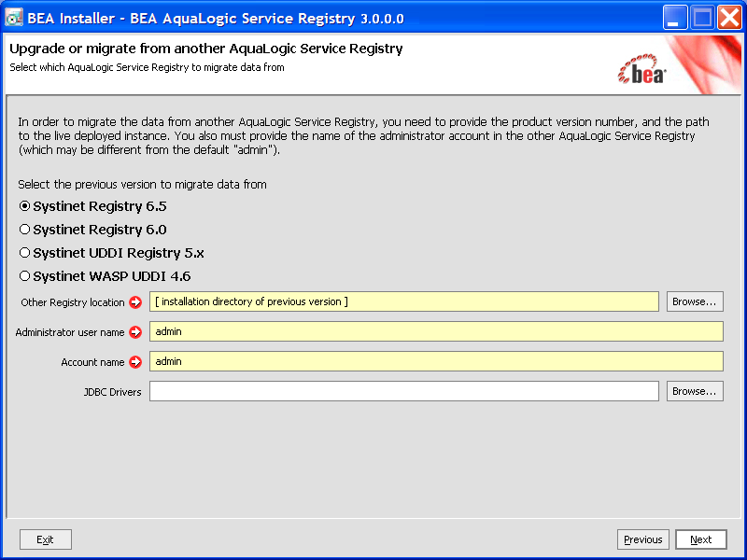Browse for Other Registry location
Screen dimensions: 747x560
point(695,301)
